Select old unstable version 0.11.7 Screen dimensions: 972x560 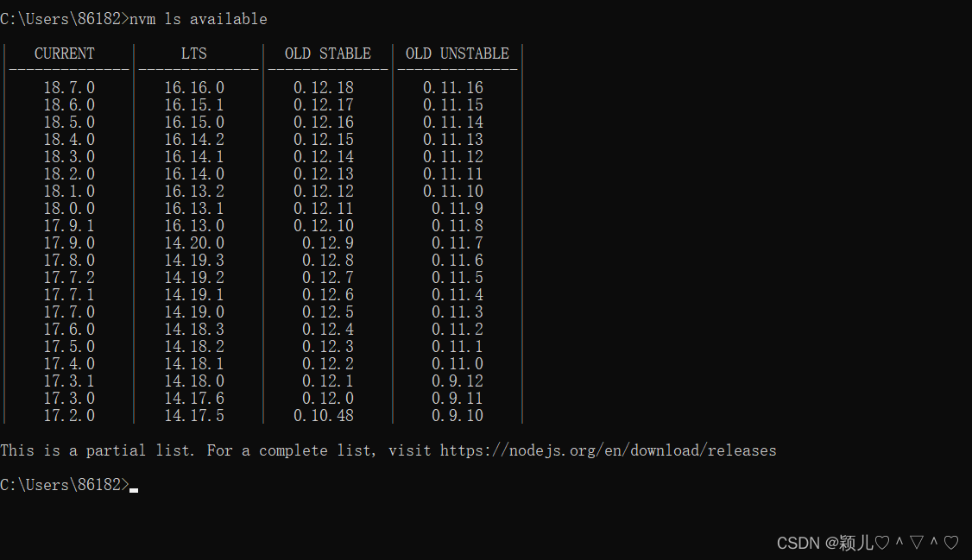click(x=458, y=243)
